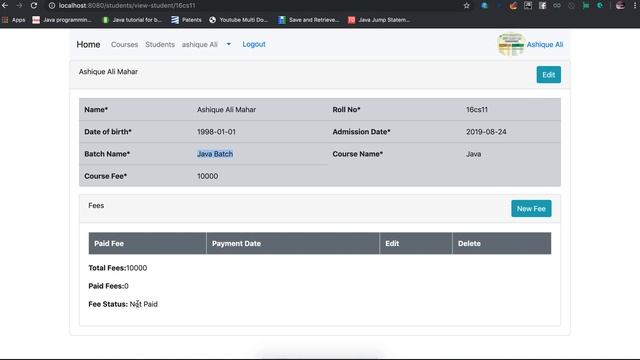Click the Fee Status: Not Paid line
The image size is (640, 360).
123,304
